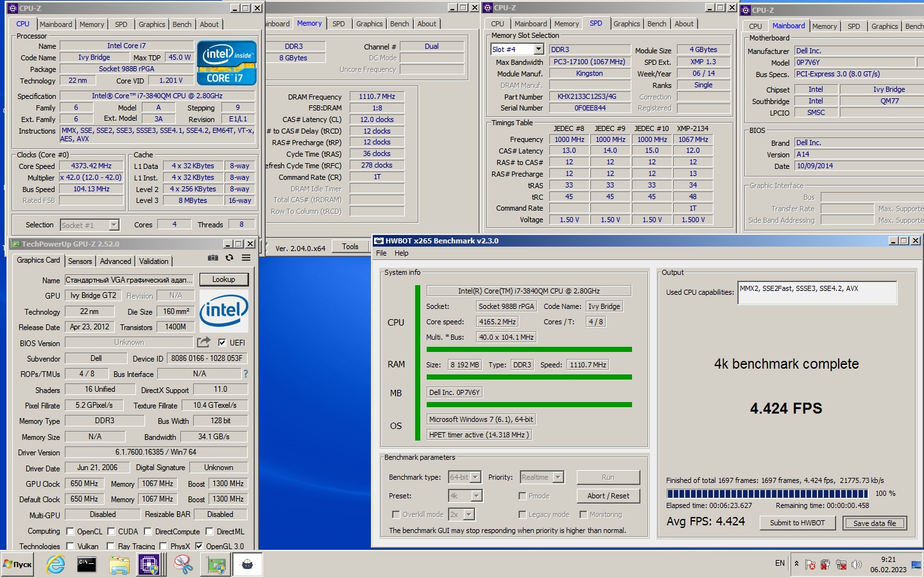Open the Snipping Tool taskbar icon
The image size is (924, 578).
(x=184, y=565)
